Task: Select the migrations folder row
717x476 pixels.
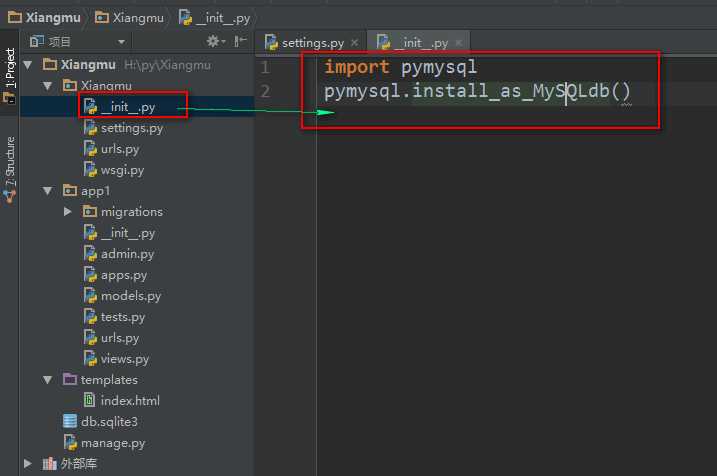Action: (x=137, y=212)
